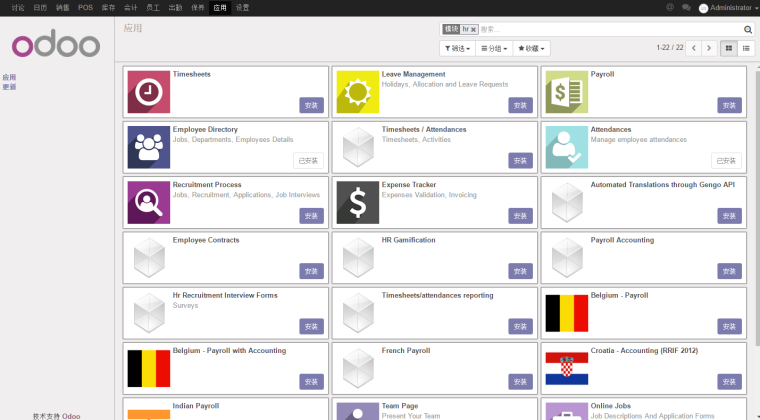Click the Timesheets/attendances reporting cube icon

[358, 313]
